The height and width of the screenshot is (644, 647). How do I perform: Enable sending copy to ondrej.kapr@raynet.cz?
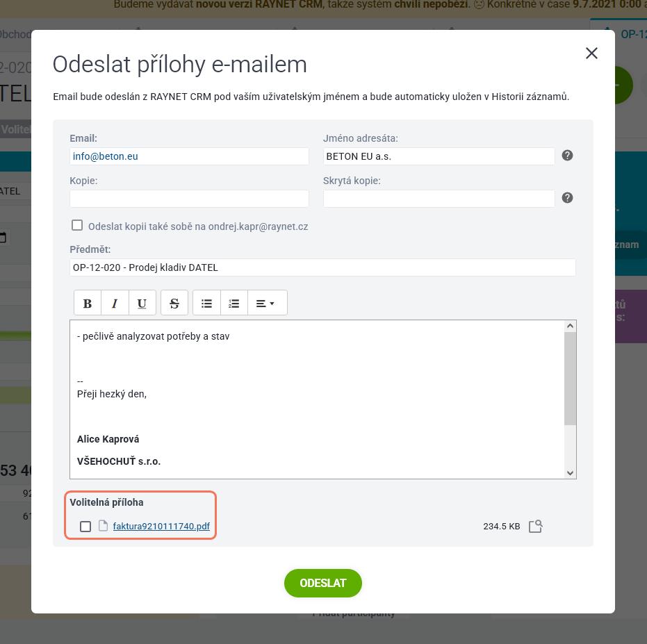coord(77,225)
